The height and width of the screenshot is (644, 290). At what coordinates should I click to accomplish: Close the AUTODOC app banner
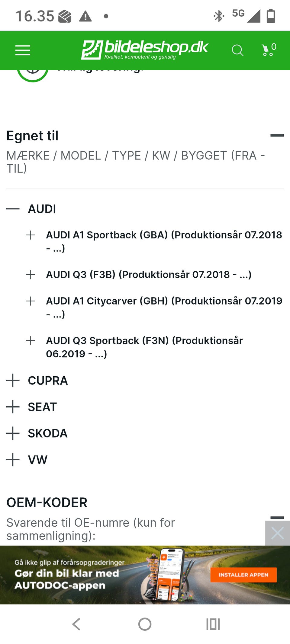(x=277, y=533)
